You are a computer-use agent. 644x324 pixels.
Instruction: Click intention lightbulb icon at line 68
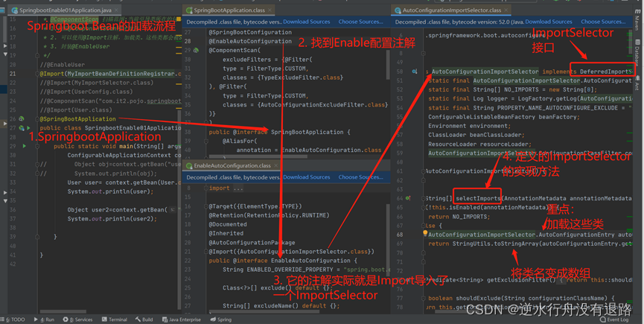(425, 234)
